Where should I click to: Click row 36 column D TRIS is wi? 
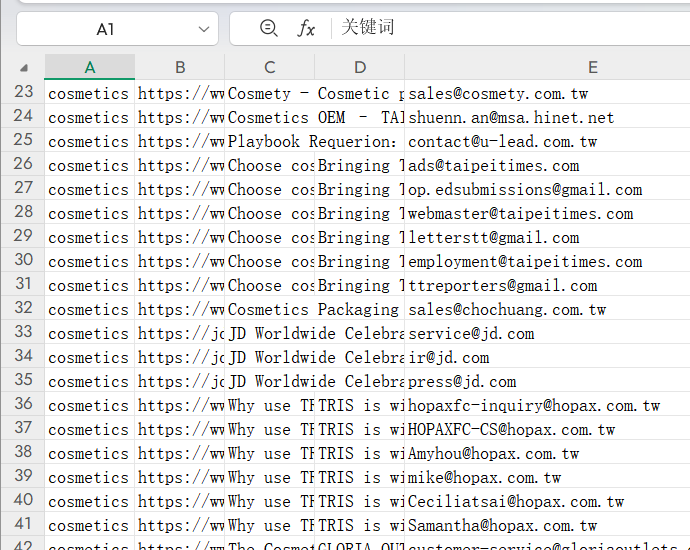point(360,405)
